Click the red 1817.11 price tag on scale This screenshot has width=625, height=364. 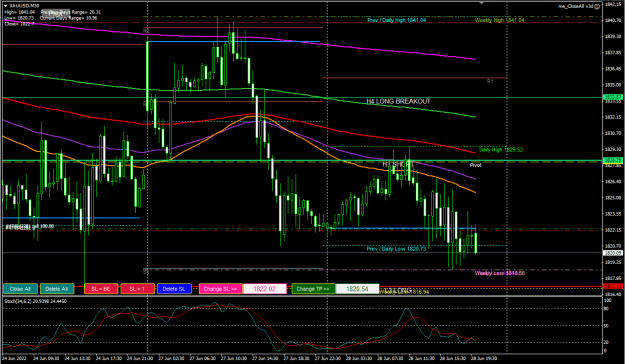click(x=613, y=286)
